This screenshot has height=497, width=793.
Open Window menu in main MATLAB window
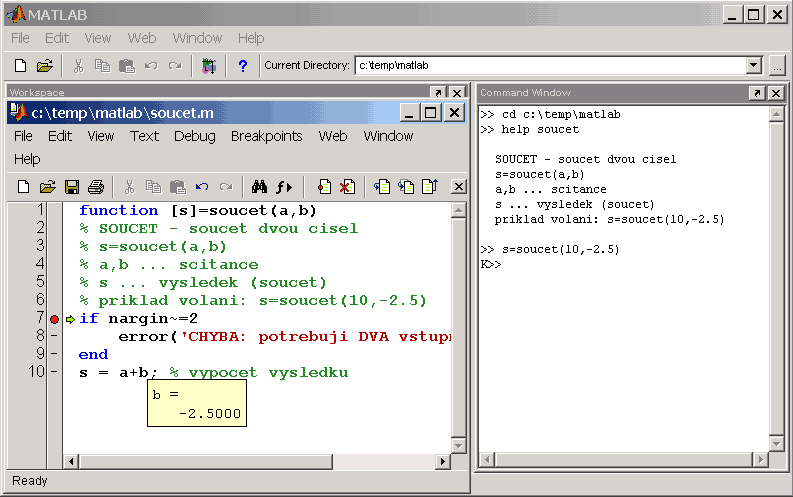197,38
